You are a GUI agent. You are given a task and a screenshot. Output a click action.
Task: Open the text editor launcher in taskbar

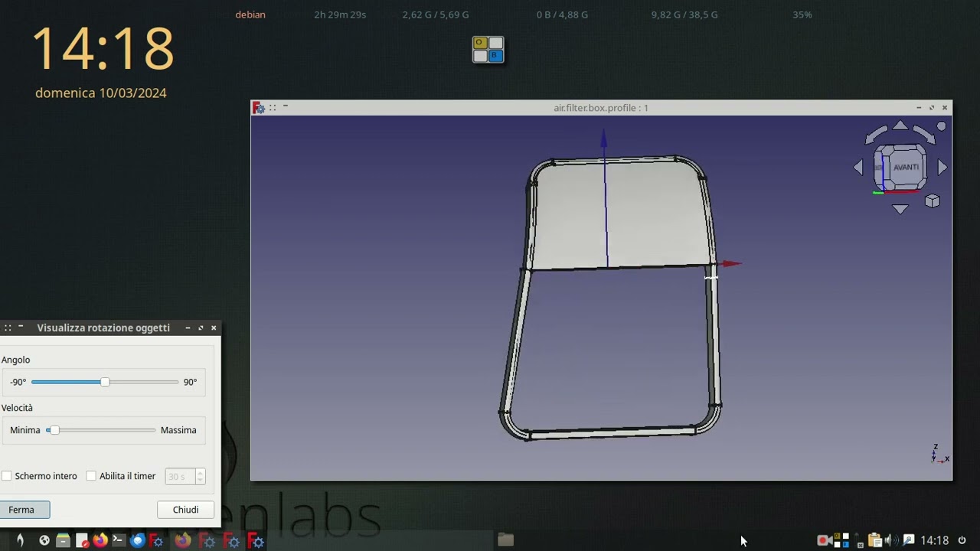click(x=82, y=540)
